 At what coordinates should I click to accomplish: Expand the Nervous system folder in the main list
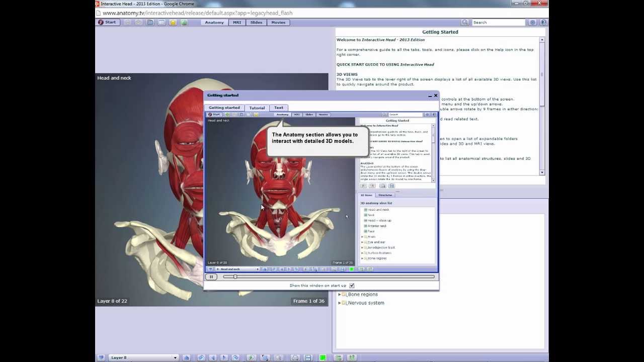(340, 303)
